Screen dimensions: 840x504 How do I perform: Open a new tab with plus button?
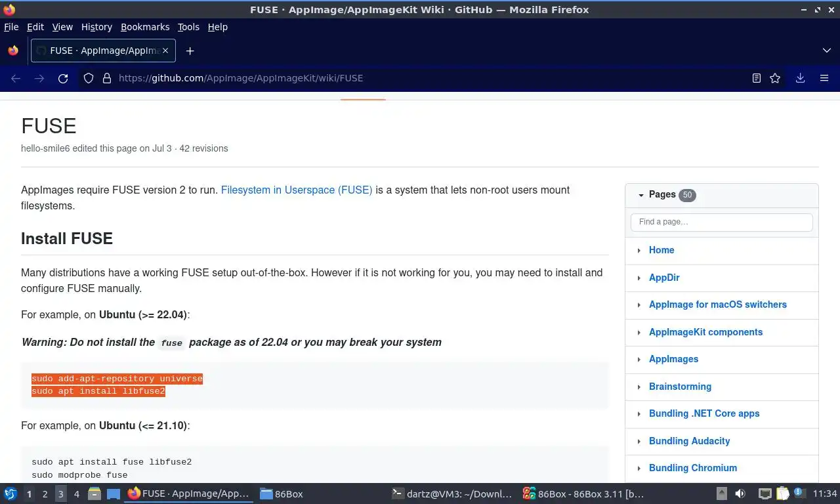pyautogui.click(x=190, y=51)
